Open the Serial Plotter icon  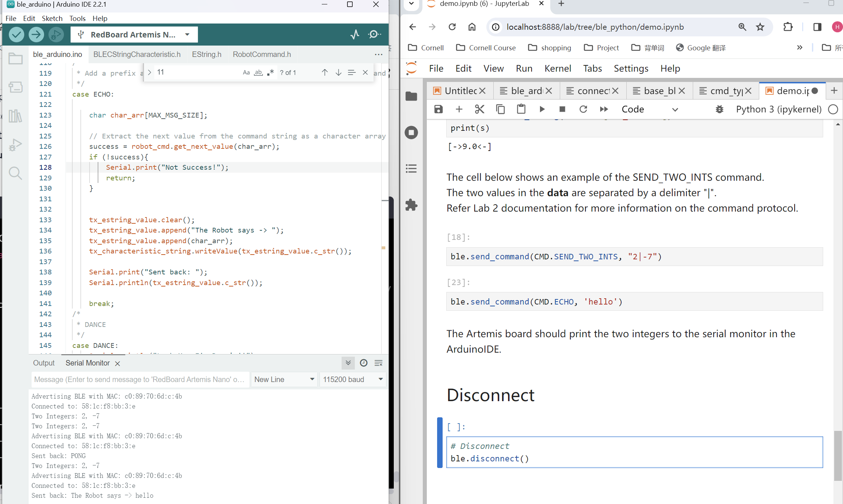355,35
